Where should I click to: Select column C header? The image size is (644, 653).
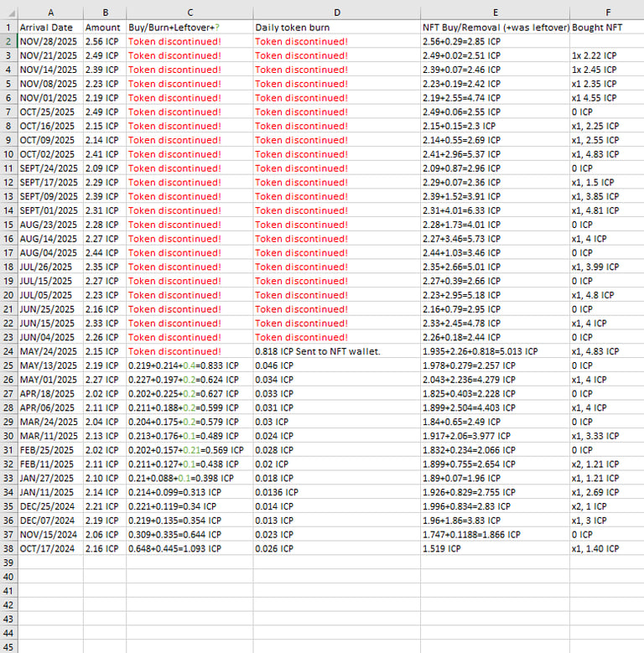tap(190, 13)
